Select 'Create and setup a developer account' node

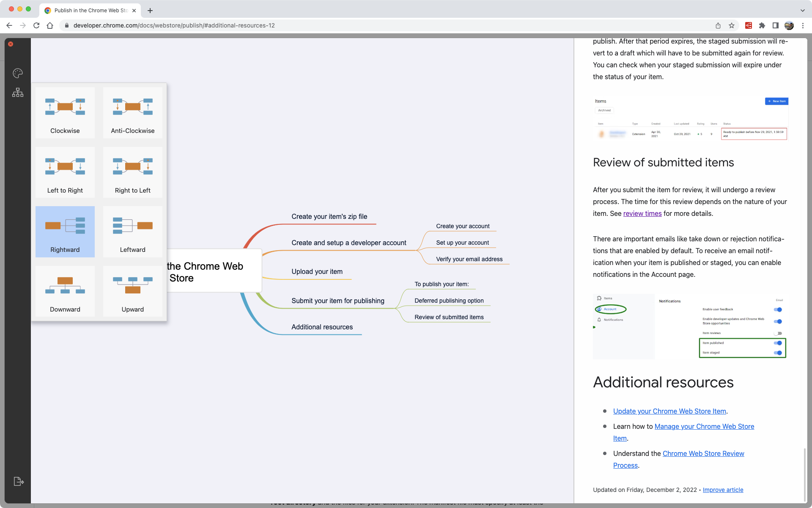(349, 243)
